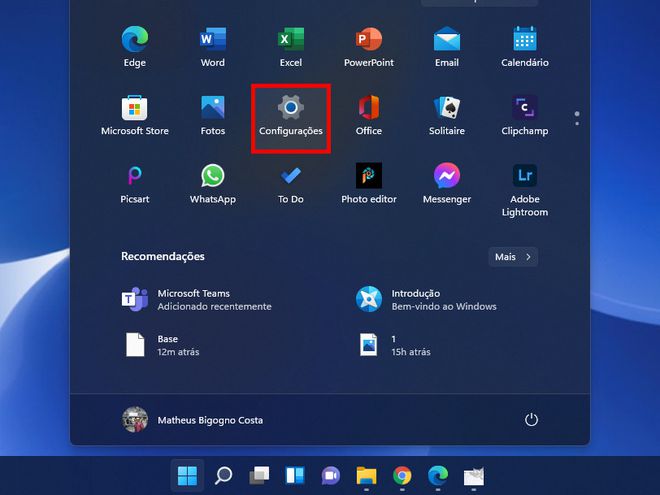
Task: Open Adobe Lightroom
Action: click(525, 189)
